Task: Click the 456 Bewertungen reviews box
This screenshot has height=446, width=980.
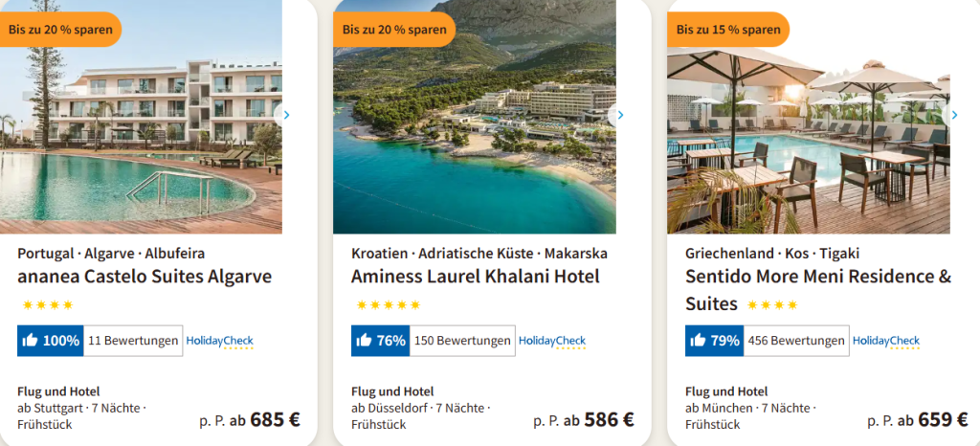Action: pyautogui.click(x=796, y=341)
